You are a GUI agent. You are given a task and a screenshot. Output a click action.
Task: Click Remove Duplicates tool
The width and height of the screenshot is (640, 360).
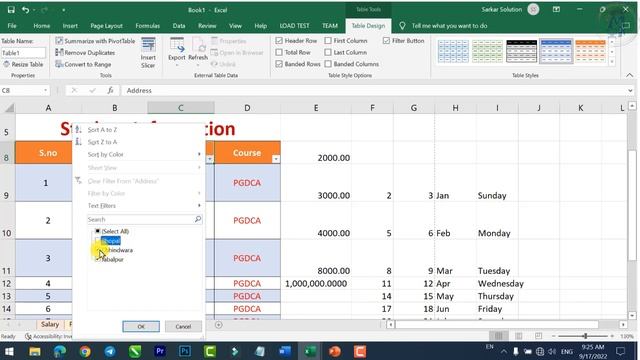pyautogui.click(x=85, y=53)
